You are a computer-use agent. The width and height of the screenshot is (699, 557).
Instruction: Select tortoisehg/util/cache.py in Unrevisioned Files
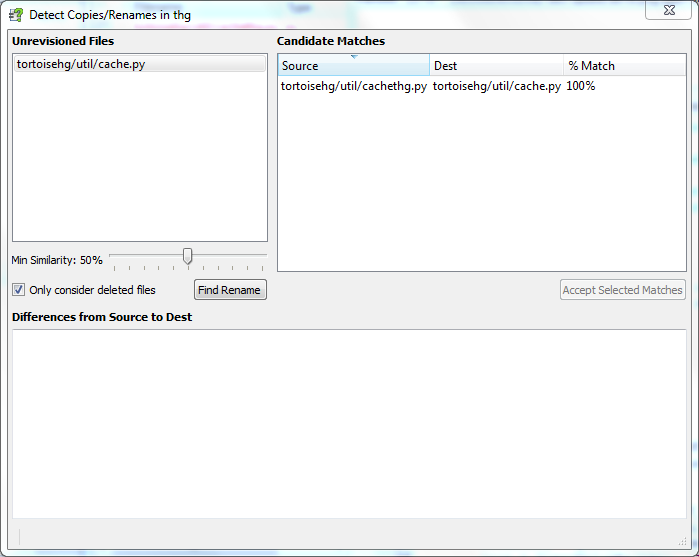(140, 64)
